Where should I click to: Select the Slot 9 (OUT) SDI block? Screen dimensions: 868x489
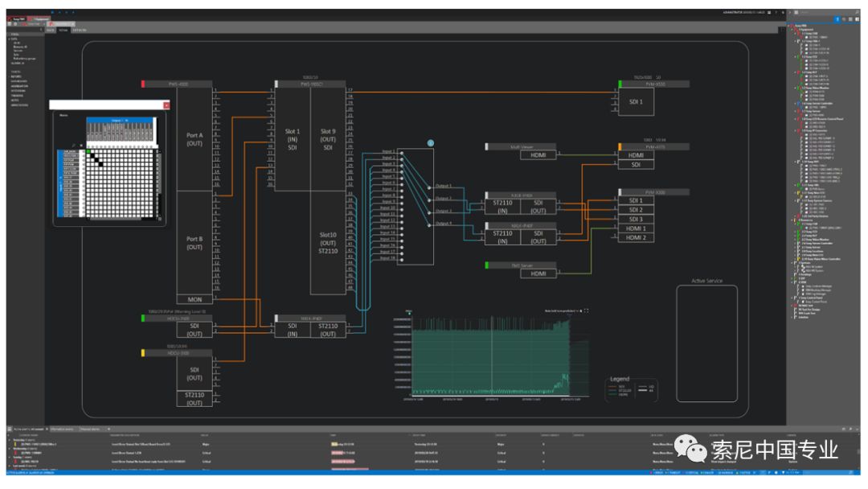328,139
